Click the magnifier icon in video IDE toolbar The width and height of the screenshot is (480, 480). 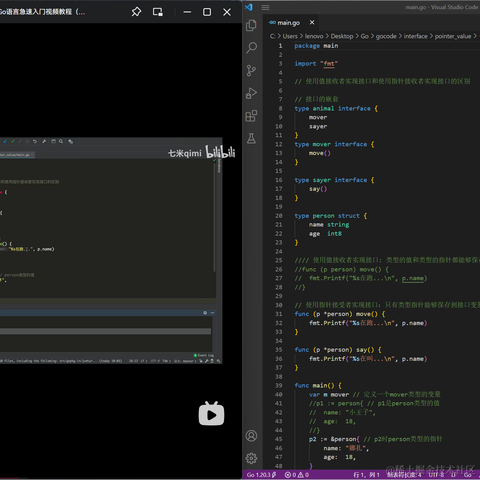(x=61, y=141)
